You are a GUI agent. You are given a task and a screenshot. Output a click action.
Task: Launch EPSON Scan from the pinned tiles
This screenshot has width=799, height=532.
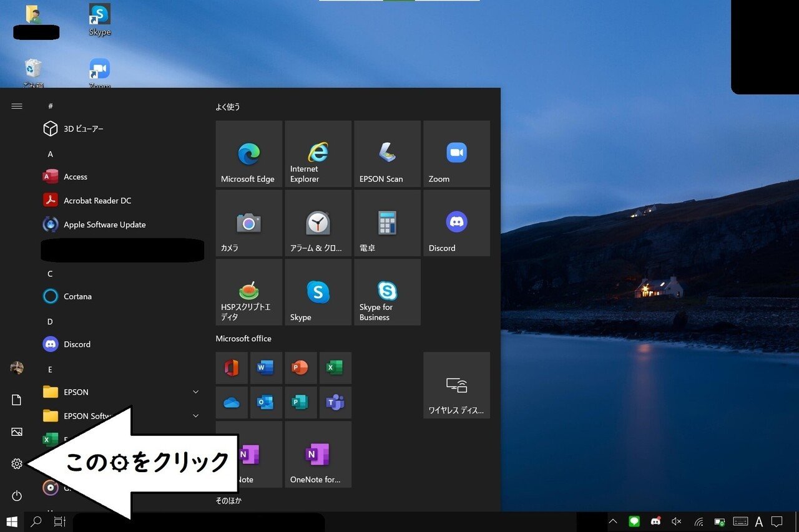coord(386,153)
